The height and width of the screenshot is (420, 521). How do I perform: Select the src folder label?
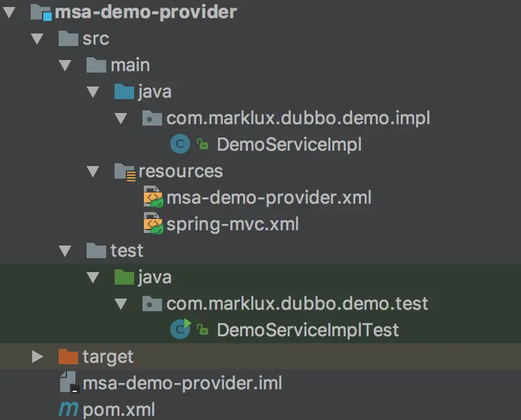click(96, 39)
